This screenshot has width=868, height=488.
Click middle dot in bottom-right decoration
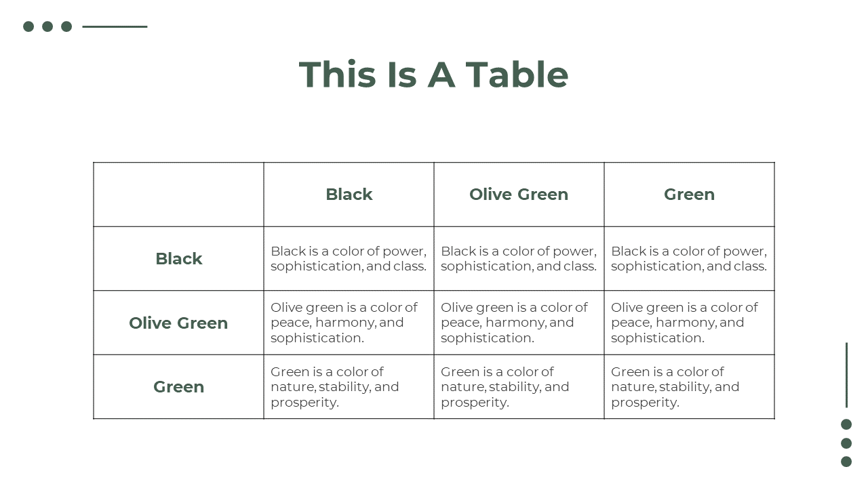[846, 443]
